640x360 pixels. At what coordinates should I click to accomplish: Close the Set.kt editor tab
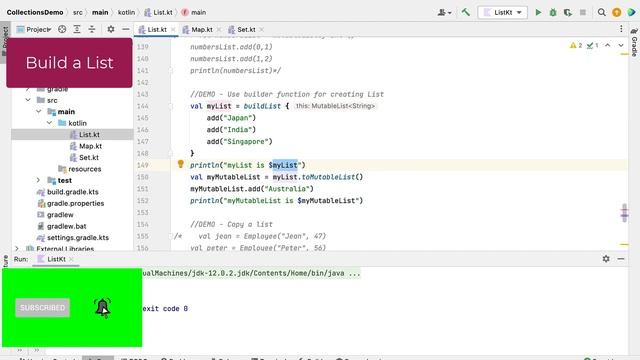[262, 29]
